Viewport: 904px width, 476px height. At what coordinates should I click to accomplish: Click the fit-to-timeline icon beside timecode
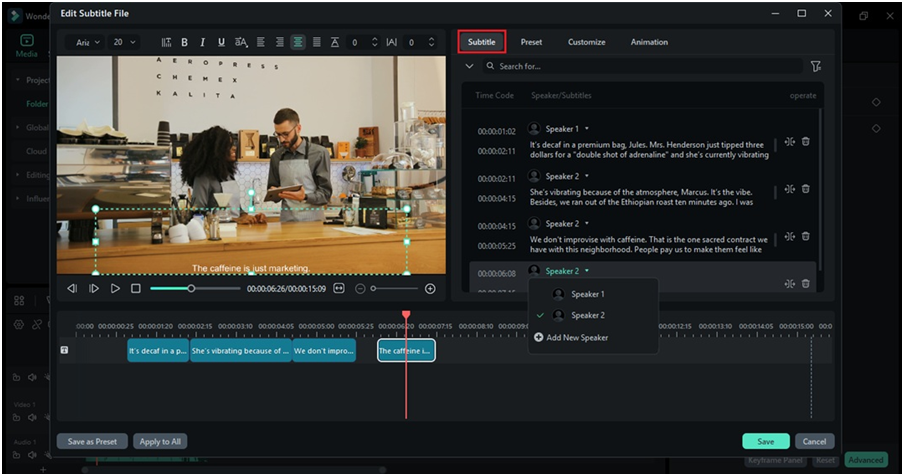[339, 289]
